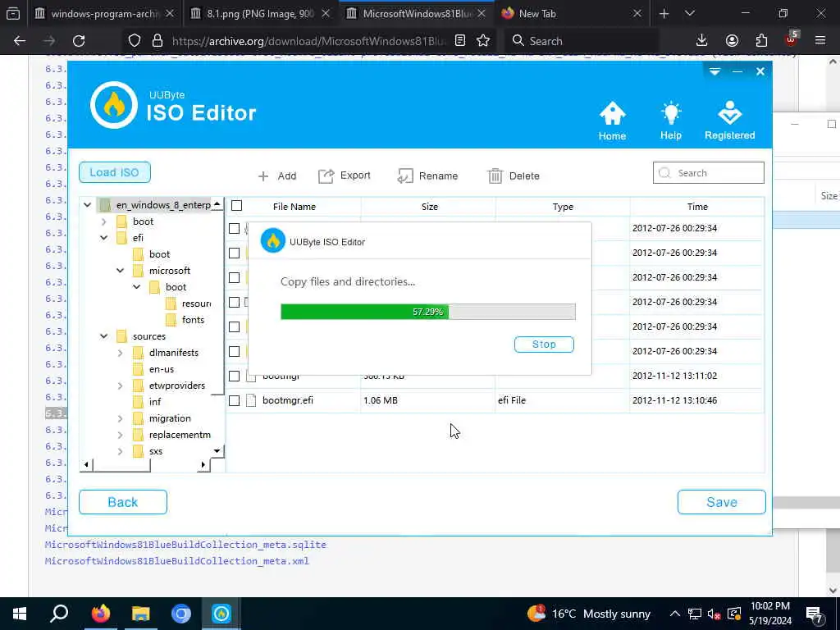Stop the file copy operation
Image resolution: width=840 pixels, height=630 pixels.
click(544, 345)
